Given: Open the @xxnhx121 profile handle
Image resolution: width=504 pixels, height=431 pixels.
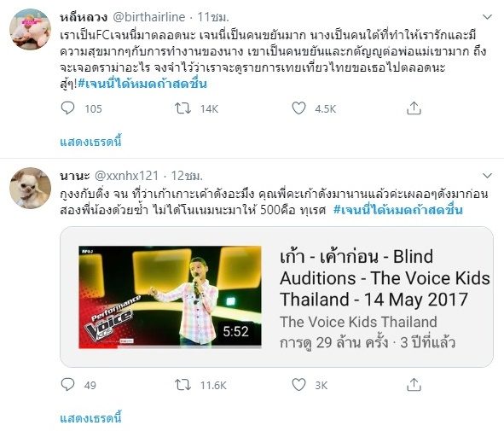Looking at the screenshot, I should pyautogui.click(x=127, y=176).
